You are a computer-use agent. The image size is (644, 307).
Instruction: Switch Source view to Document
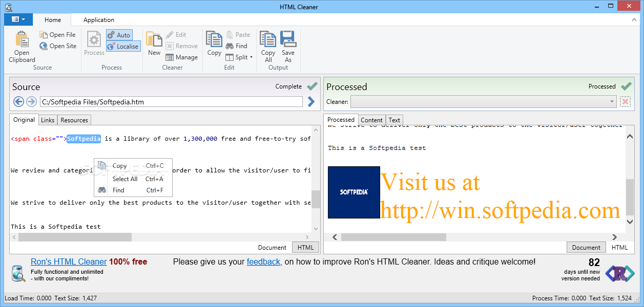click(x=272, y=248)
